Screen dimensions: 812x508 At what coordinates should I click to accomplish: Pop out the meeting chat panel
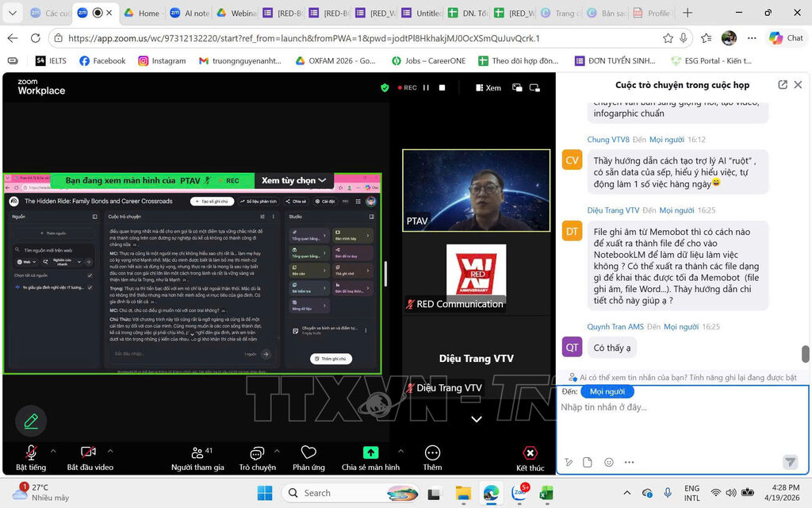click(x=783, y=85)
